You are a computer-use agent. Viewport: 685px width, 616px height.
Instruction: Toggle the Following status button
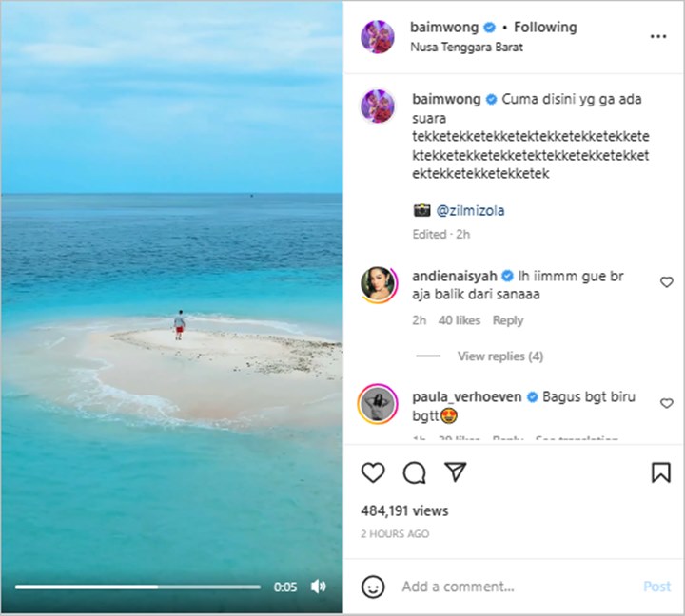point(545,27)
